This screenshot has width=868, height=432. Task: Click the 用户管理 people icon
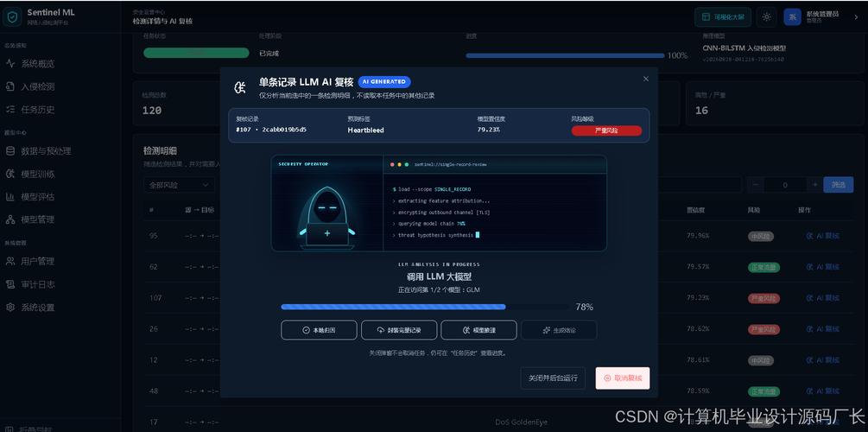[10, 261]
